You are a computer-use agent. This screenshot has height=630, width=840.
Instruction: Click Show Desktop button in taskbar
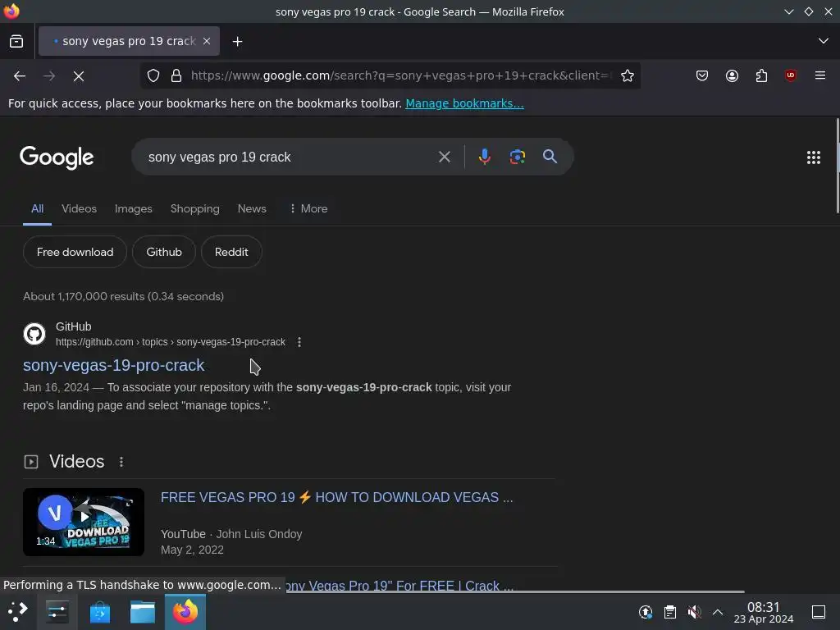(819, 612)
